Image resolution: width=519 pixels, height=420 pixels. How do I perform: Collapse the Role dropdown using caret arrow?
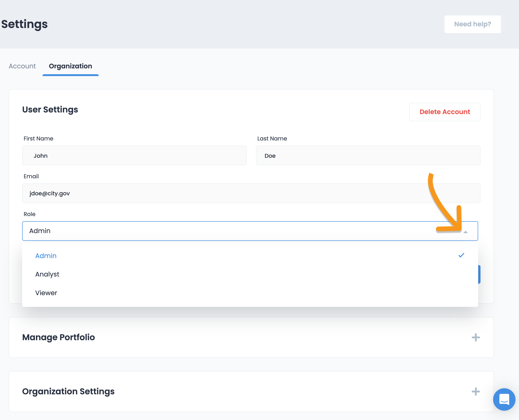point(465,232)
